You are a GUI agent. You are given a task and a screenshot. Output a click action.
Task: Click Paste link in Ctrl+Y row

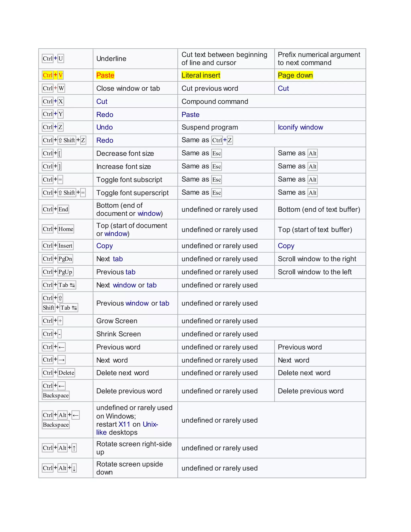click(x=190, y=115)
